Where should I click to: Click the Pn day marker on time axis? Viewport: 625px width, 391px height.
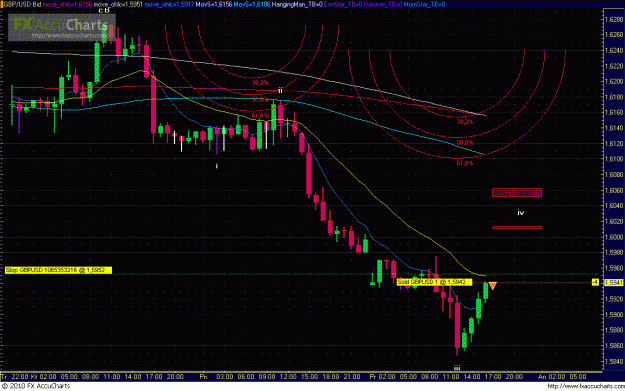point(204,377)
